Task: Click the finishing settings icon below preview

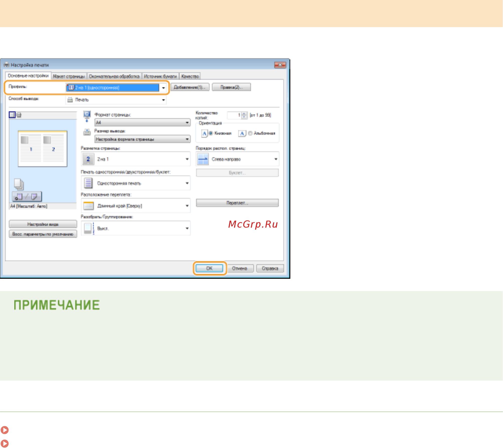Action: 27,197
